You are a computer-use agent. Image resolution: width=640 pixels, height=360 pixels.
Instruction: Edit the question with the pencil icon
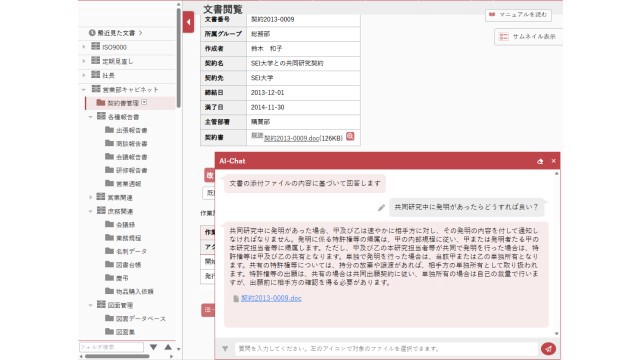(x=381, y=208)
